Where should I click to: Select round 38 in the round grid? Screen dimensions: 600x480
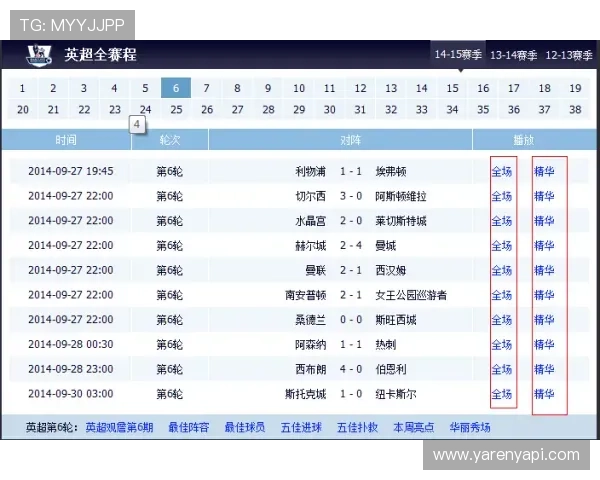(x=575, y=109)
